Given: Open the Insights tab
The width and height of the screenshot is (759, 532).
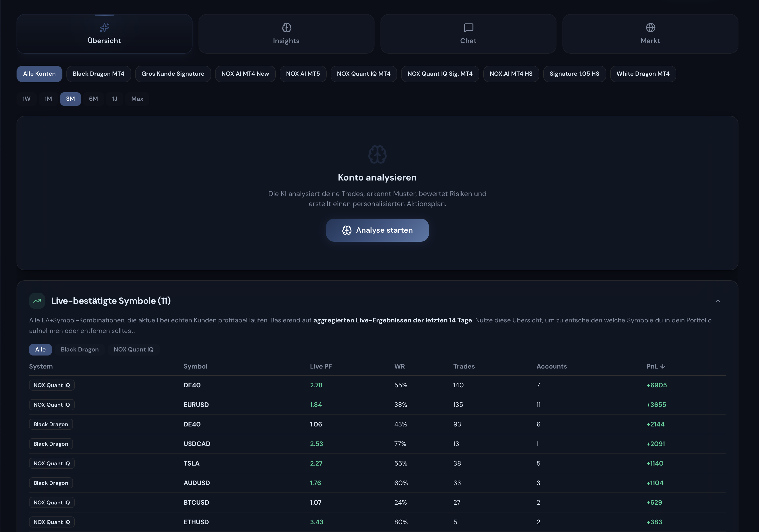Looking at the screenshot, I should (286, 34).
